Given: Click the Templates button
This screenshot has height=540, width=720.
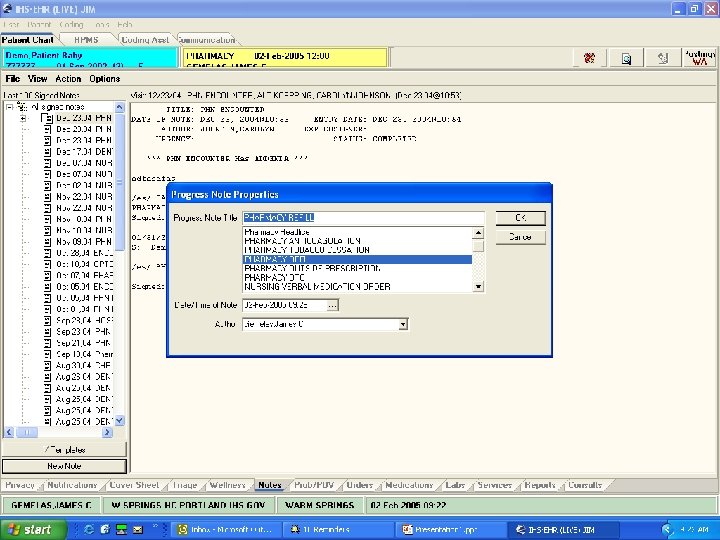Looking at the screenshot, I should [x=64, y=450].
